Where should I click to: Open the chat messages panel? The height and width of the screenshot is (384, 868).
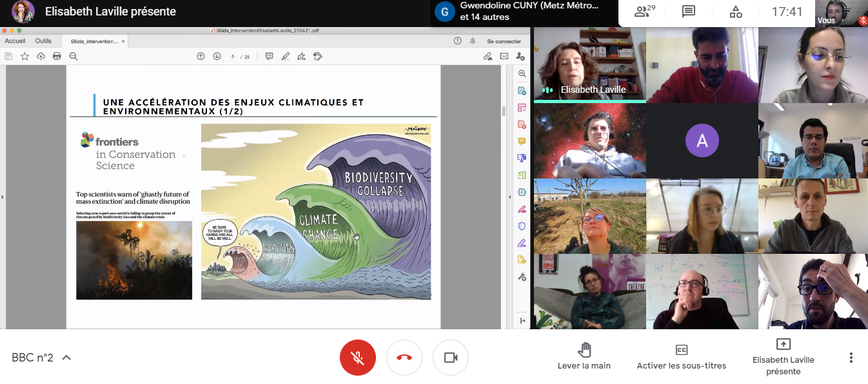point(689,12)
